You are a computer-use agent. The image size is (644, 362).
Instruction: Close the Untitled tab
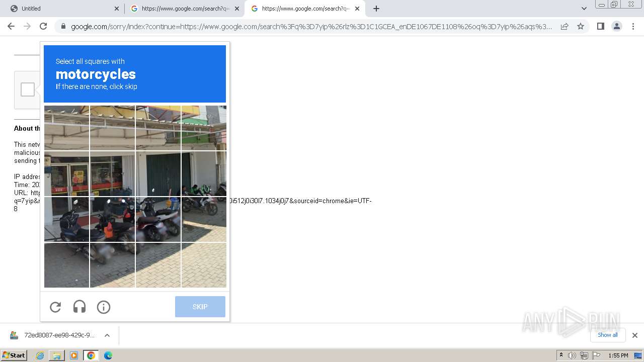click(x=116, y=9)
